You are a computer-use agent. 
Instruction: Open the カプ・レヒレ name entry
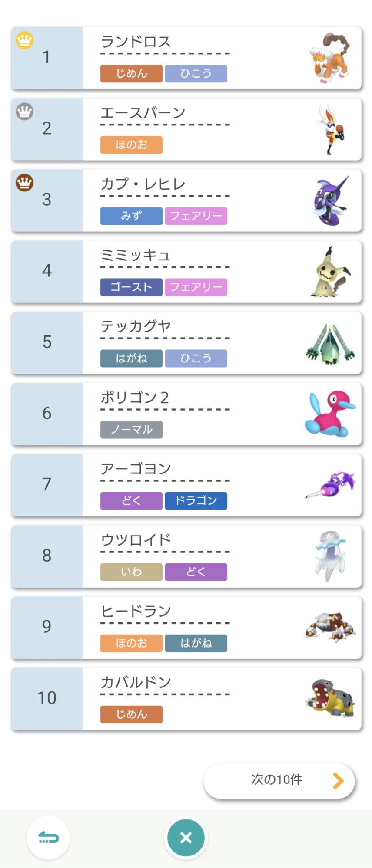(x=143, y=184)
